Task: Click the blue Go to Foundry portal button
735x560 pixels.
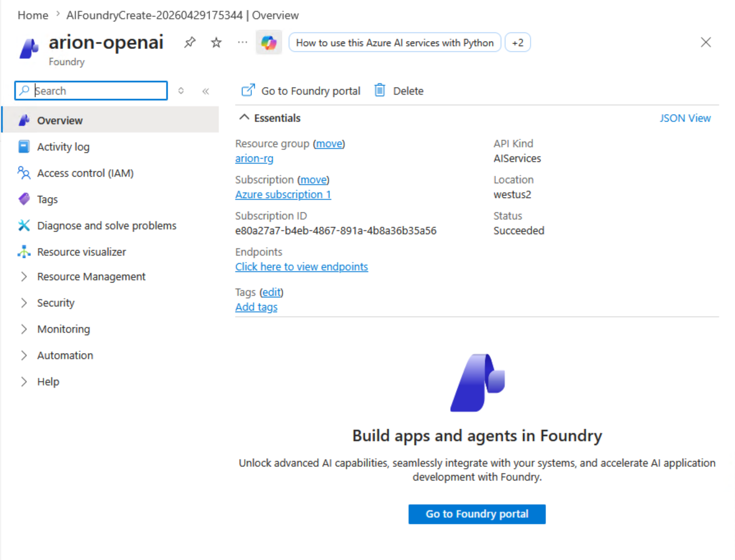Action: (477, 514)
